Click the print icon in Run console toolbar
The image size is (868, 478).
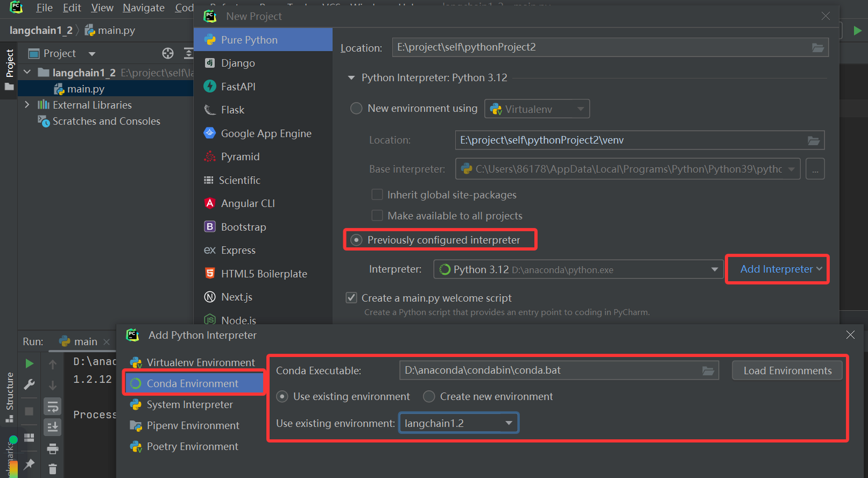53,448
